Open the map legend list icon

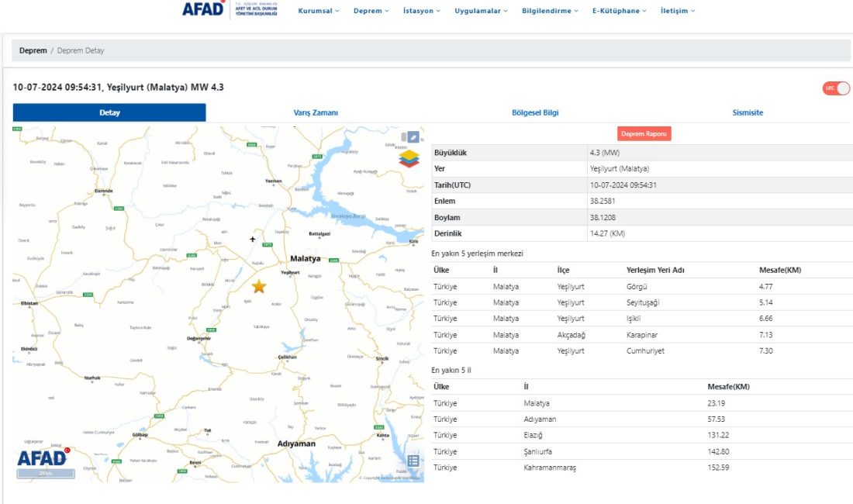[x=413, y=461]
